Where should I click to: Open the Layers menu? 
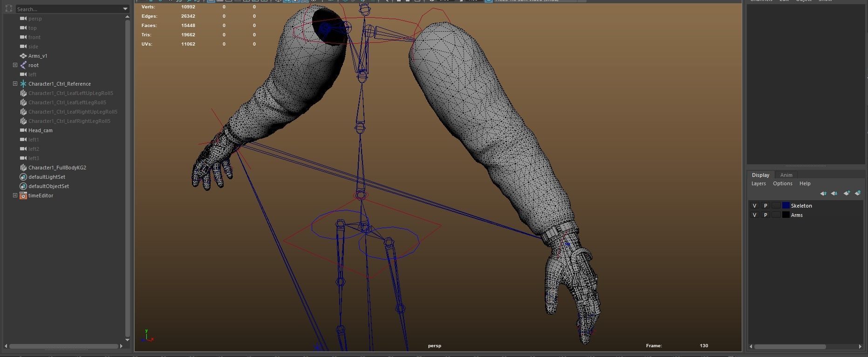click(x=759, y=183)
